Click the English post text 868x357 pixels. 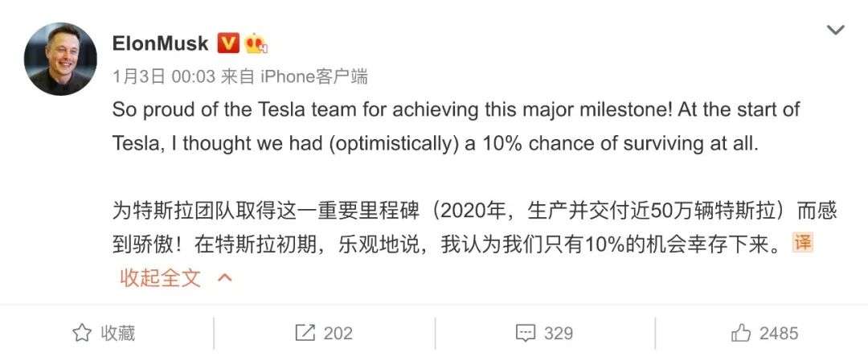coord(450,126)
